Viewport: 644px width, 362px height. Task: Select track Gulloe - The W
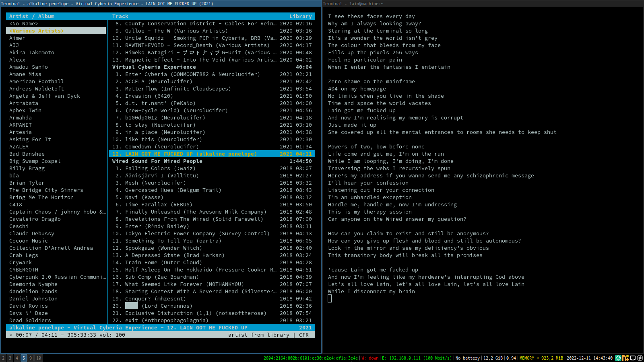click(212, 31)
